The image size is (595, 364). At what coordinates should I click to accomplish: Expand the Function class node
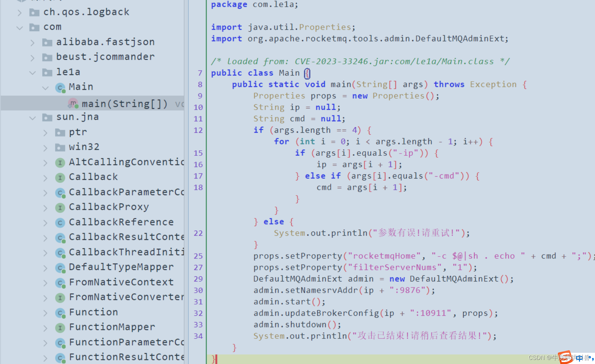point(45,313)
